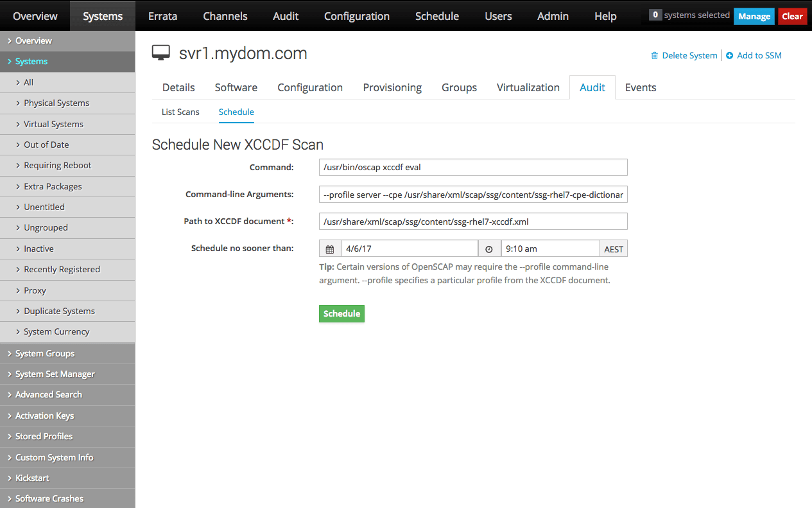Switch to the Provisioning tab
This screenshot has height=508, width=812.
pyautogui.click(x=392, y=87)
